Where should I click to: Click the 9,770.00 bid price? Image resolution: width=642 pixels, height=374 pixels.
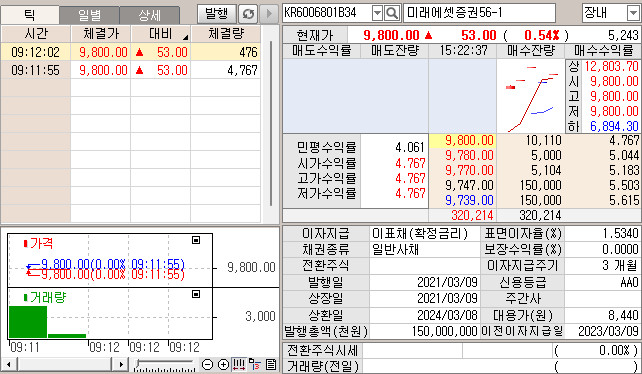[469, 170]
